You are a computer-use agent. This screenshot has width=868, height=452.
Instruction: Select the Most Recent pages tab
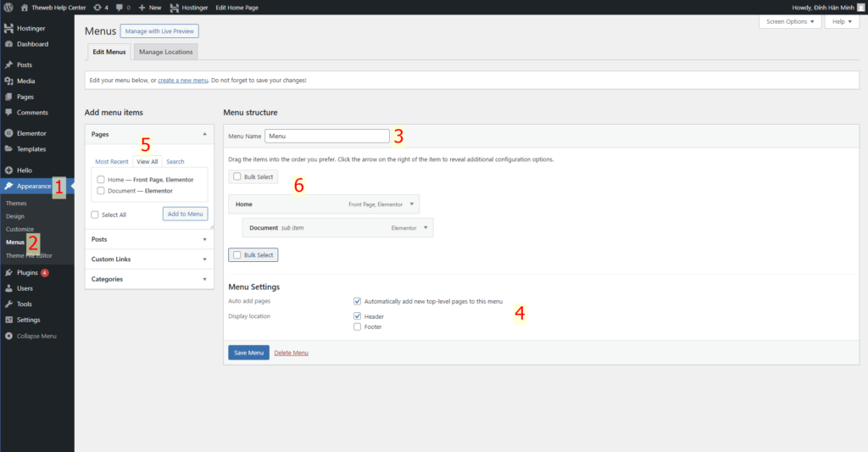pyautogui.click(x=112, y=161)
